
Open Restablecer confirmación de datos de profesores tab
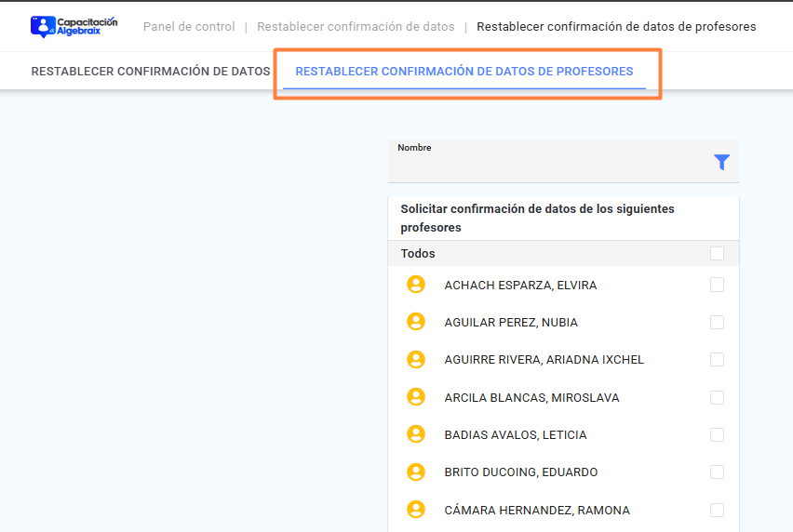(464, 72)
